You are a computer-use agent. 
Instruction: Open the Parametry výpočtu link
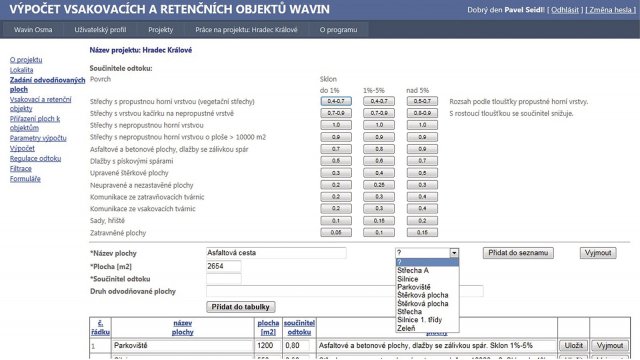pos(38,138)
